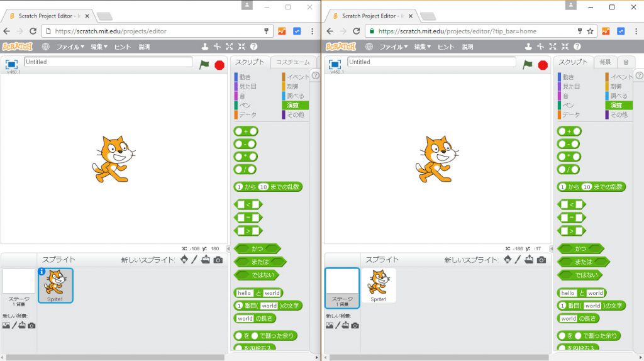Click green flag in left Scratch window
Image resolution: width=644 pixels, height=361 pixels.
click(x=204, y=65)
